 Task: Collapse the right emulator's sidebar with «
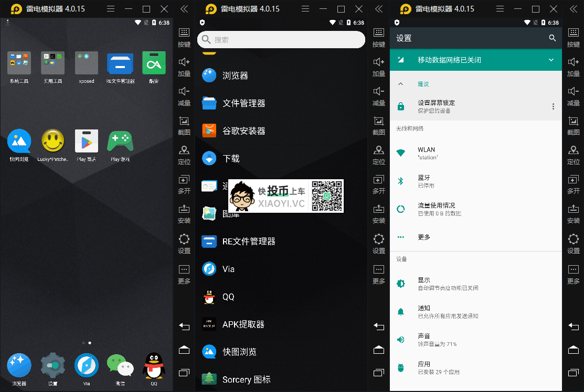pos(574,8)
